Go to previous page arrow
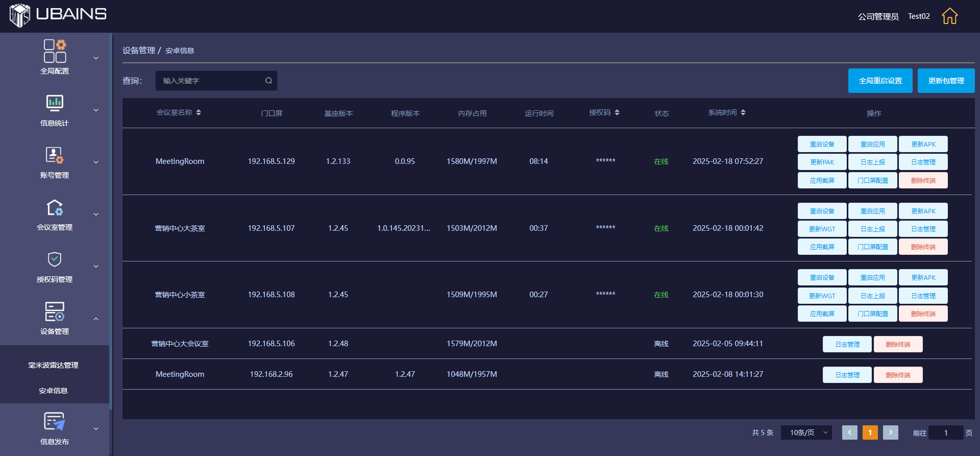The image size is (980, 456). 850,433
